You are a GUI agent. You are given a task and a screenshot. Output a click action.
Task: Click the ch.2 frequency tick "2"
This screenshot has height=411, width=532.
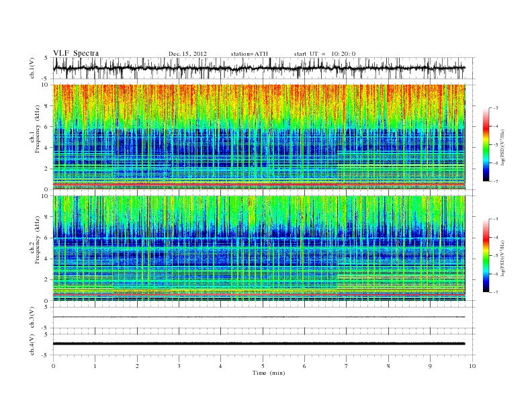click(x=46, y=280)
